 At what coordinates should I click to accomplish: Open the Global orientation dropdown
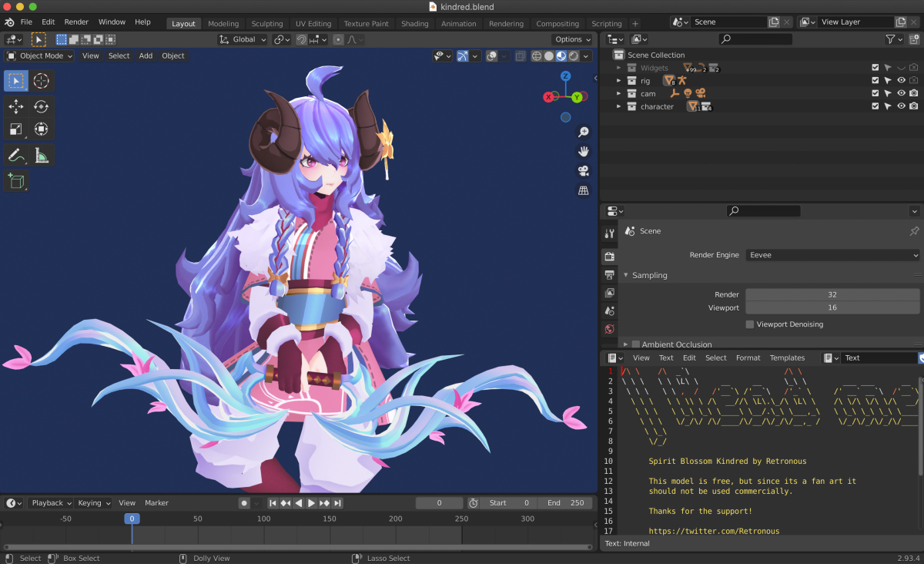[x=243, y=39]
